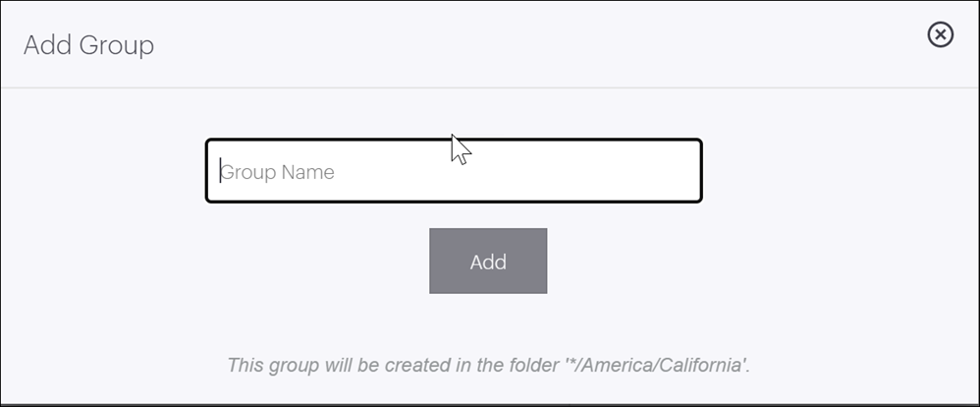Click the folder location note text
980x407 pixels.
tap(489, 365)
